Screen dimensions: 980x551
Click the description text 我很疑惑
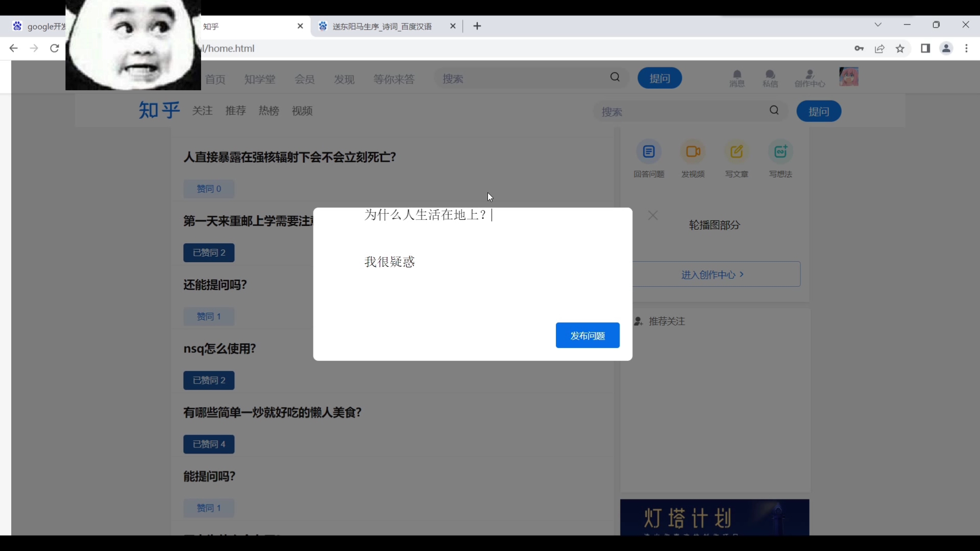click(390, 262)
